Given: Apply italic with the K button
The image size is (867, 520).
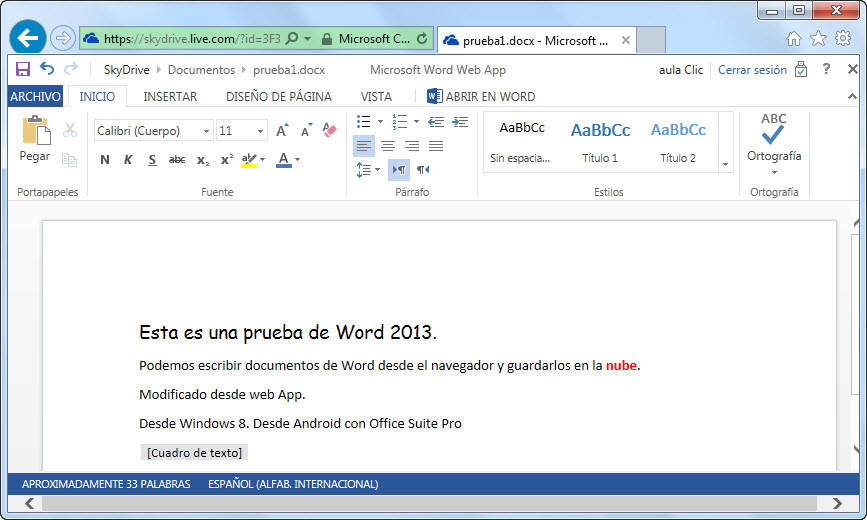Looking at the screenshot, I should click(x=128, y=160).
